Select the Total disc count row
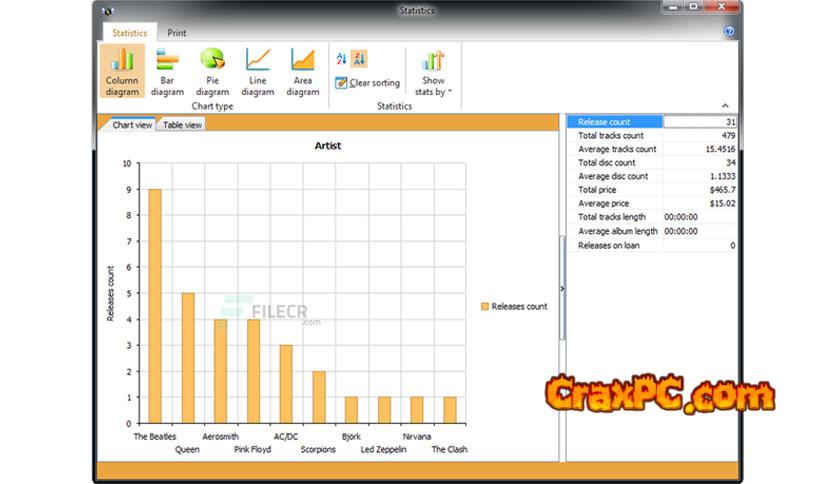Viewport: 836px width, 484px height. [x=652, y=163]
